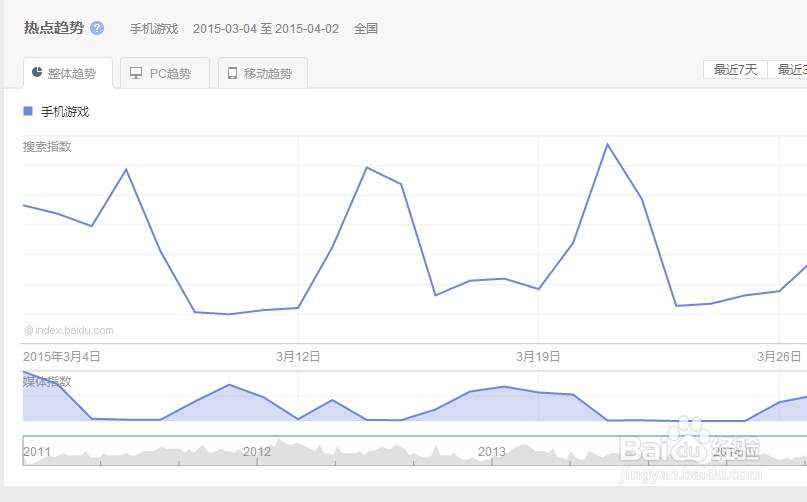
Task: Select the 最近7天 time range button
Action: [735, 70]
